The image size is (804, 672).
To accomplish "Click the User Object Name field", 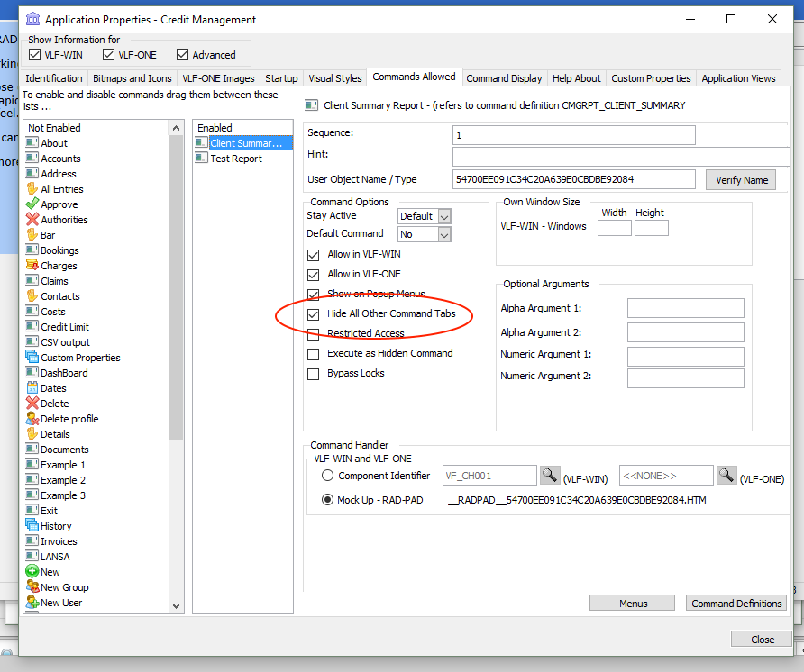I will (574, 179).
